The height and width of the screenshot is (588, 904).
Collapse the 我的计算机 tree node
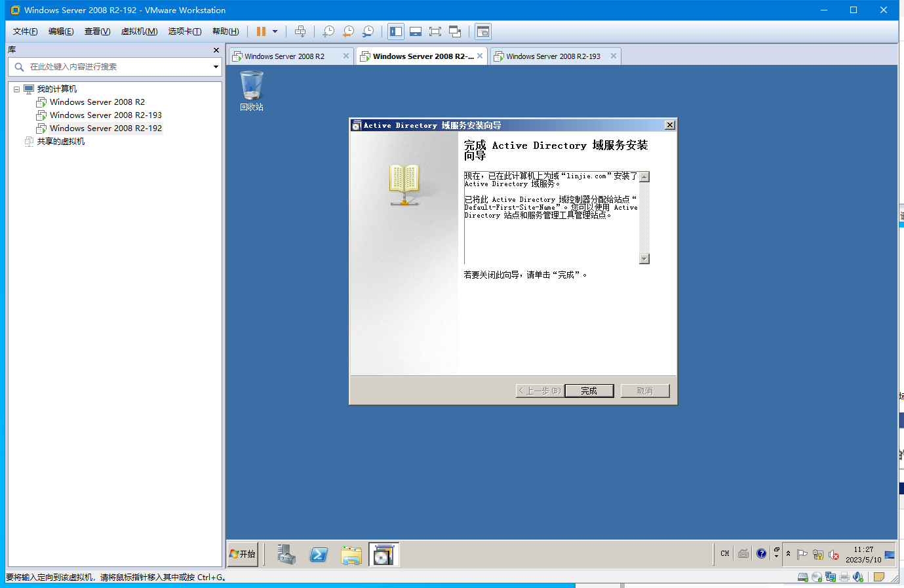[17, 89]
